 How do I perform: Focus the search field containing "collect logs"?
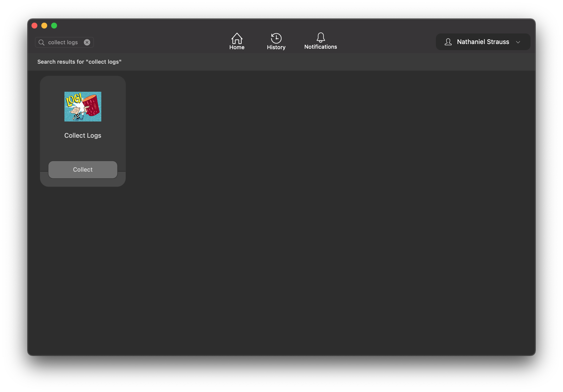[x=63, y=42]
